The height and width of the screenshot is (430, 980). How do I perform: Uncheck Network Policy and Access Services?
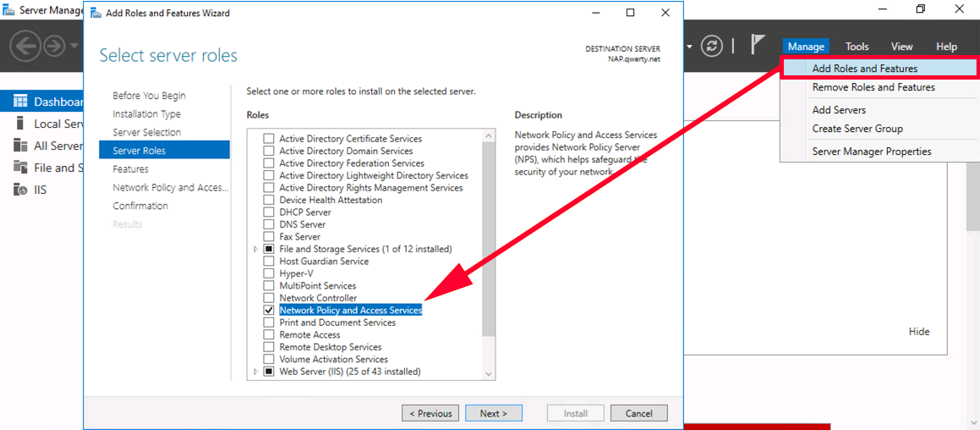269,310
